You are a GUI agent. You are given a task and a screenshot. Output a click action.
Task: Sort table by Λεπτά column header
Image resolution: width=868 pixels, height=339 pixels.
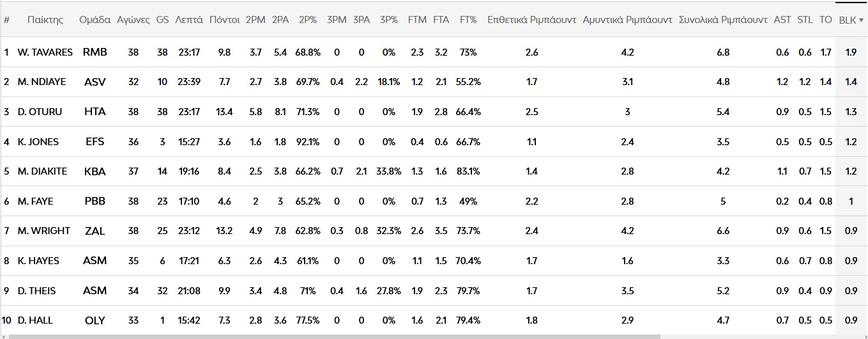click(x=188, y=20)
